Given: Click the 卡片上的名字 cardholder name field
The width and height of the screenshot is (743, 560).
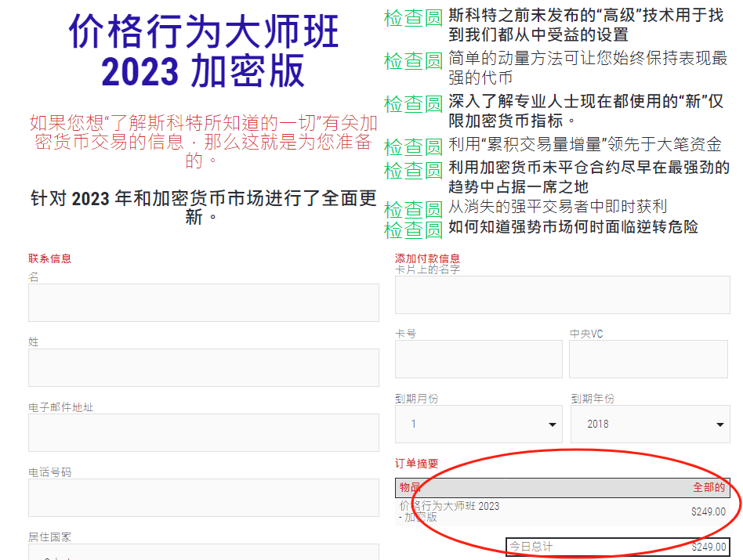Looking at the screenshot, I should [562, 295].
